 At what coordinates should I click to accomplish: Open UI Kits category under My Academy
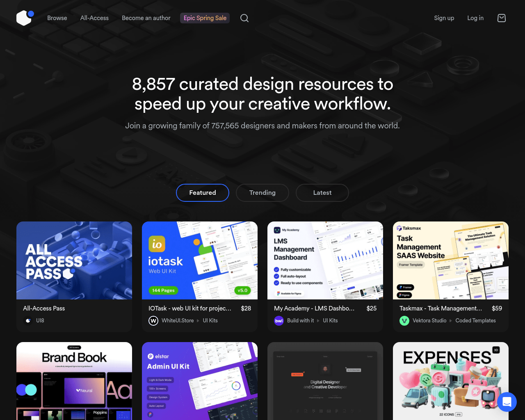tap(330, 321)
